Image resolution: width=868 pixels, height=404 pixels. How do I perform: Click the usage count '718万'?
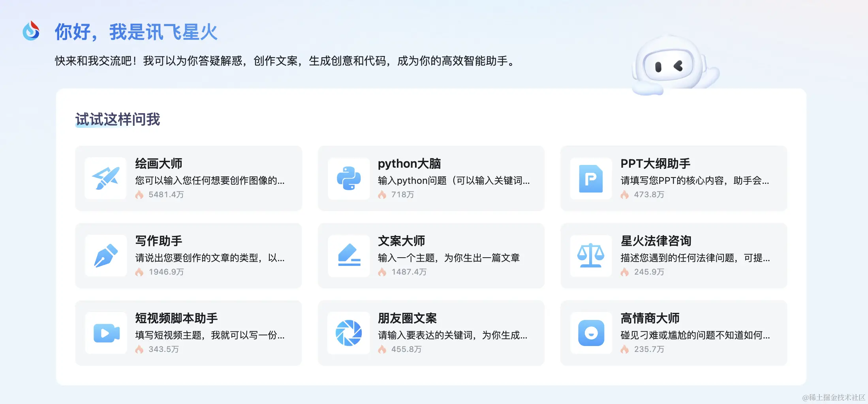(403, 195)
